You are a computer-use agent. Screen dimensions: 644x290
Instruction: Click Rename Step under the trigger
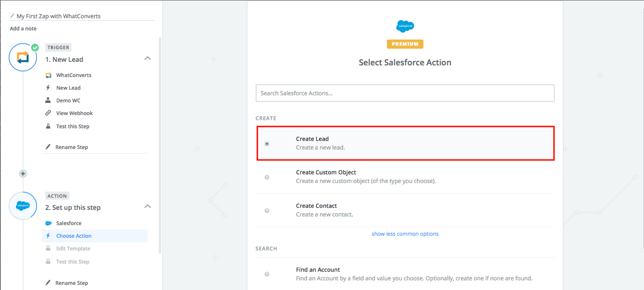pyautogui.click(x=71, y=147)
